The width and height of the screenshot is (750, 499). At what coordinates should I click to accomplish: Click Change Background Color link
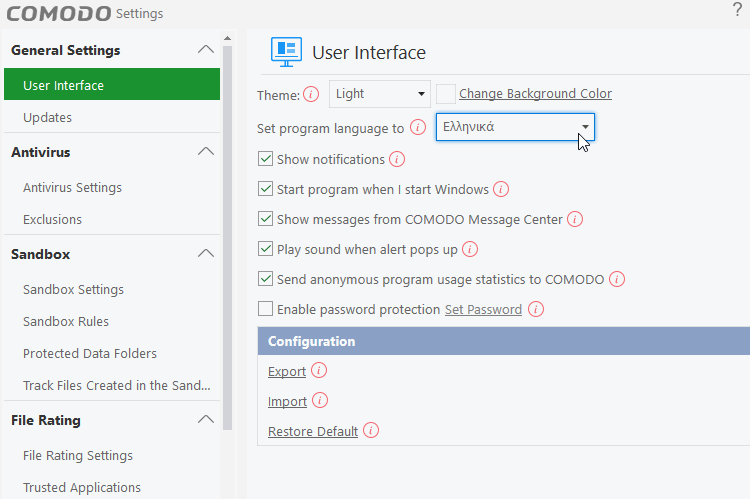535,94
